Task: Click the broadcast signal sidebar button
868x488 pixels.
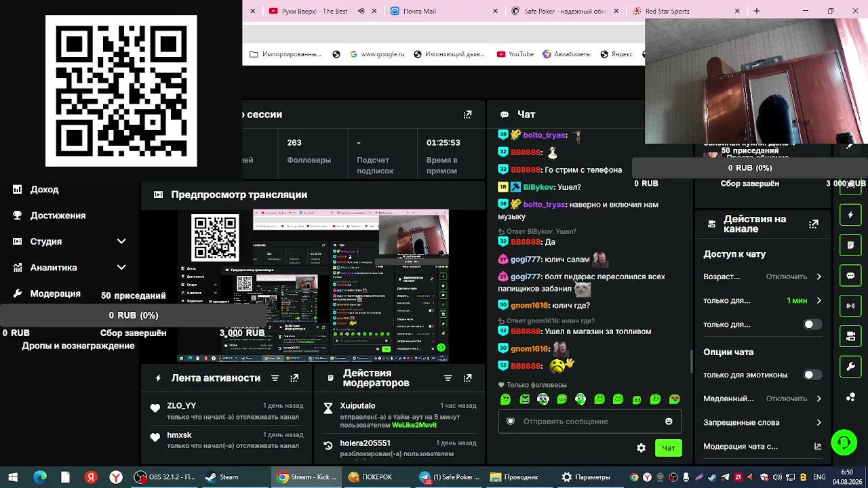Action: click(x=850, y=306)
